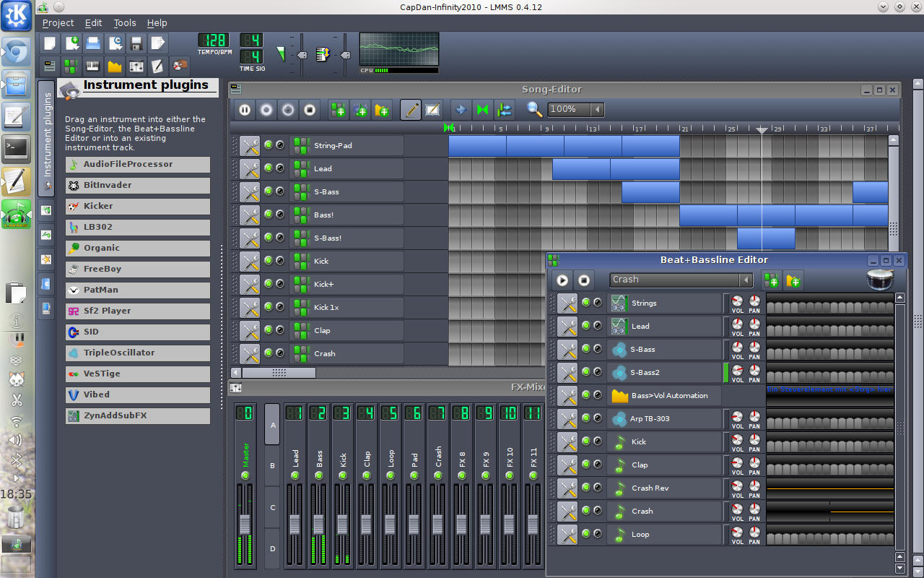This screenshot has height=578, width=924.
Task: Show the Beat+Bassline Editor from the main toolbar
Action: [71, 66]
